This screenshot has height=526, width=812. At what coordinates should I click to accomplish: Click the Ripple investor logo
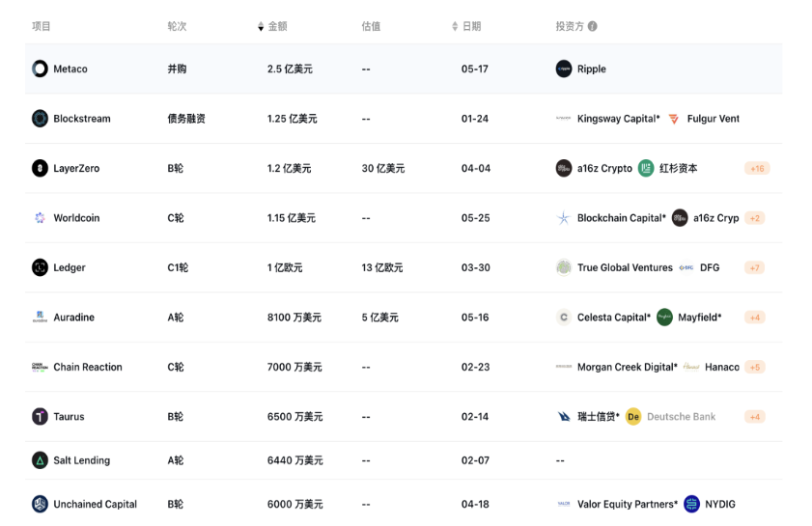(x=564, y=69)
